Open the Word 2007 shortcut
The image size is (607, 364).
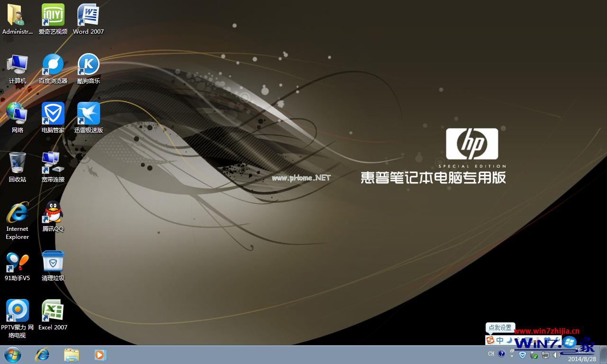pyautogui.click(x=88, y=19)
